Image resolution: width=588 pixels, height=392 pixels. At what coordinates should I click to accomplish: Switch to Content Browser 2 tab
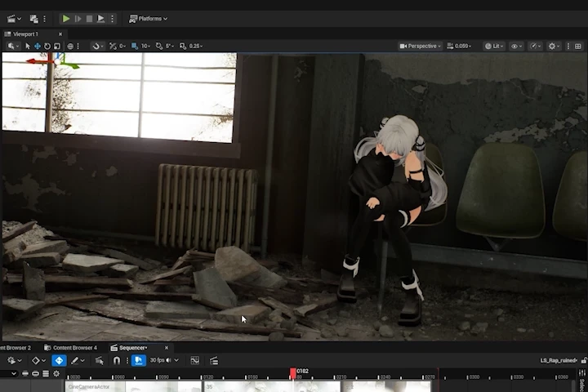pos(16,348)
